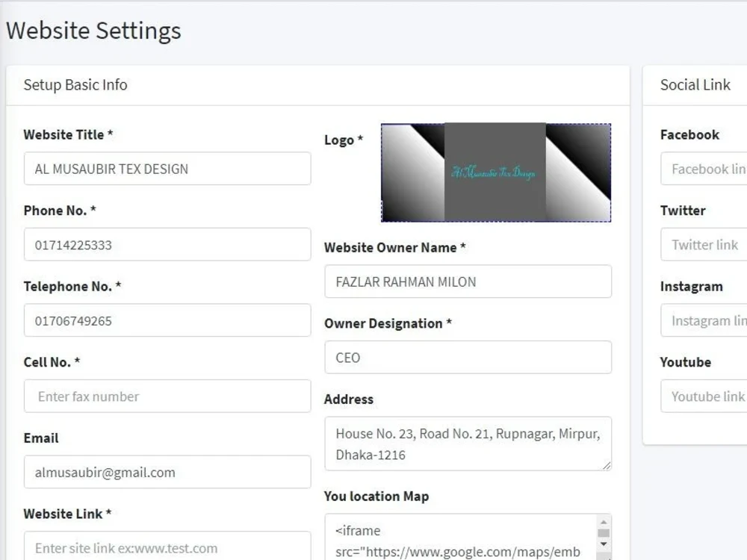Click the Phone No. label
The image size is (747, 560).
[60, 211]
